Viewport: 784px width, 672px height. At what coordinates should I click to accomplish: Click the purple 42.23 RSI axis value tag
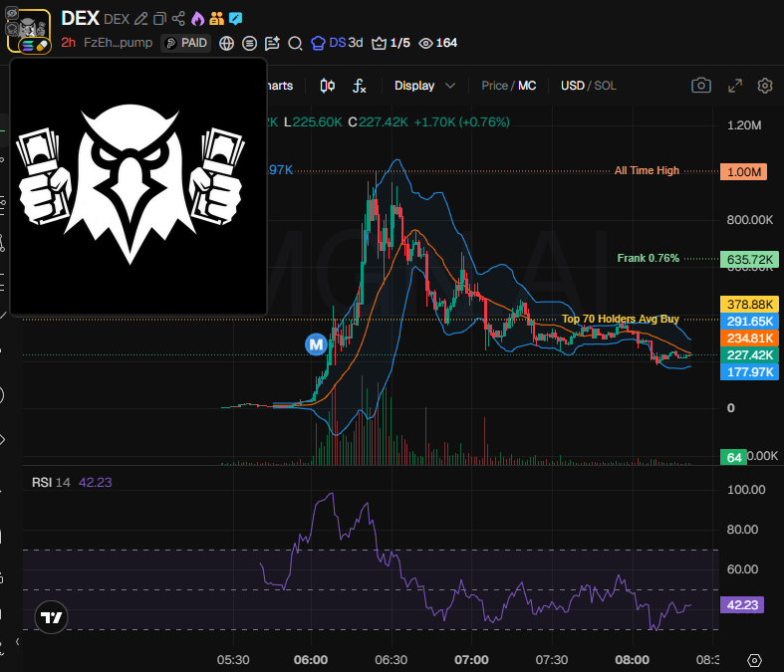(742, 605)
